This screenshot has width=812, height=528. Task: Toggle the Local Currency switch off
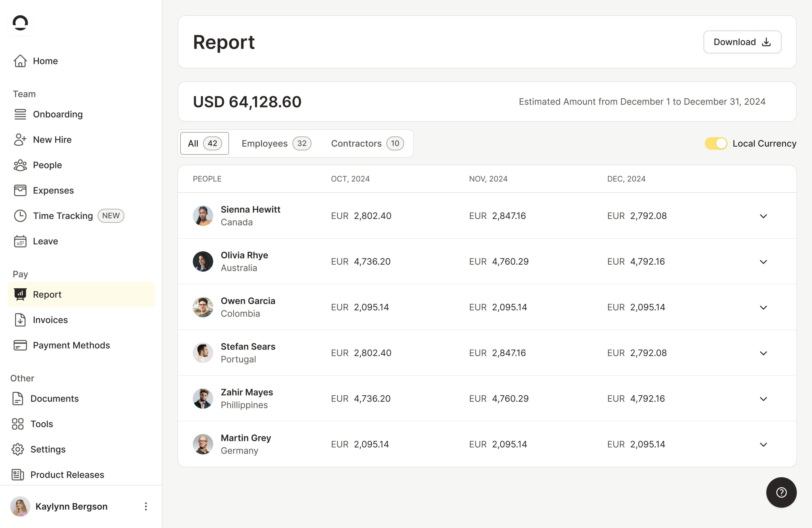pyautogui.click(x=716, y=143)
